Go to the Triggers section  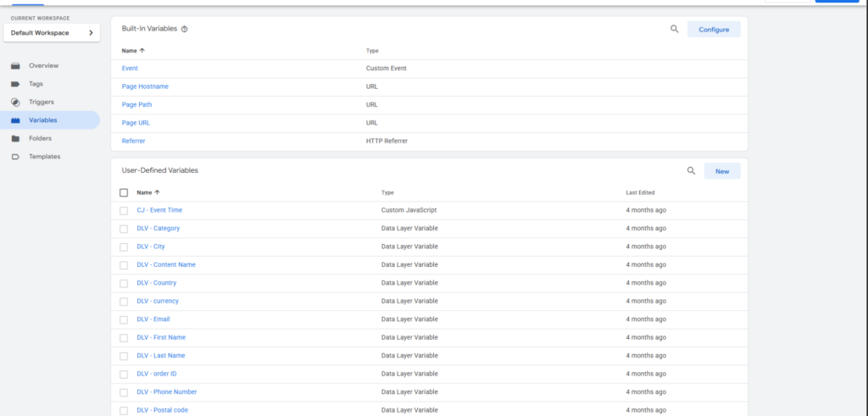tap(41, 102)
